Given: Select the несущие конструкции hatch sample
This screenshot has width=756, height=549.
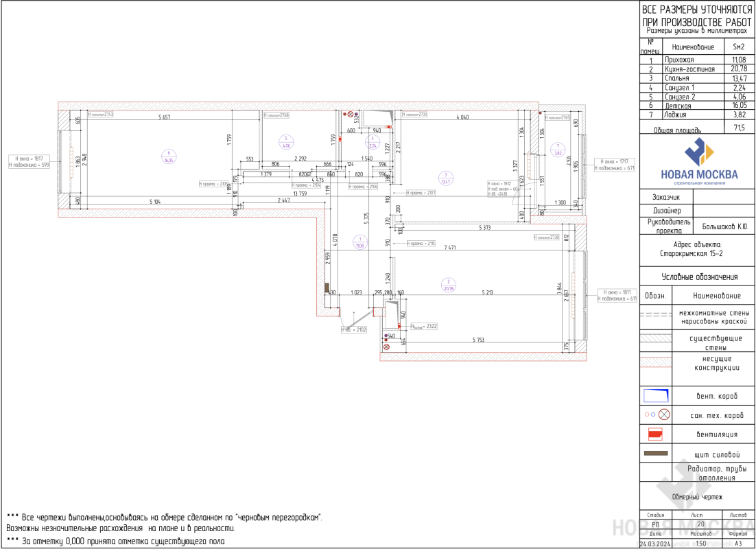Looking at the screenshot, I should [656, 362].
